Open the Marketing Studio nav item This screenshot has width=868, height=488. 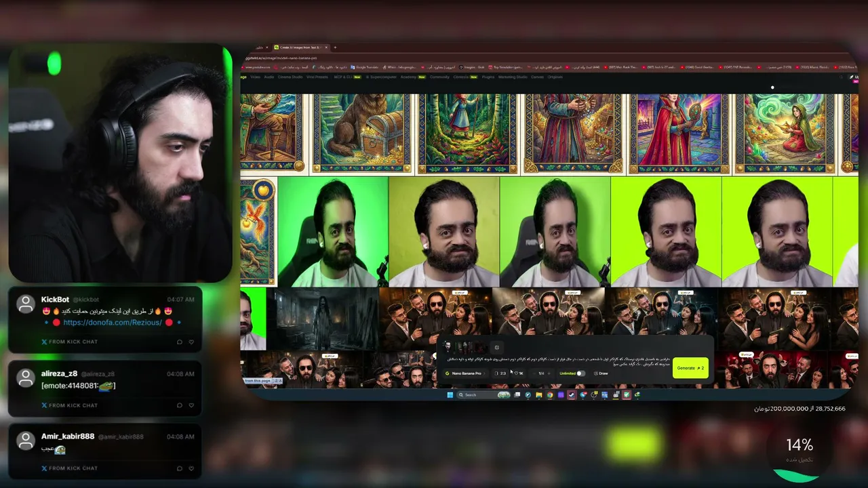[x=513, y=77]
